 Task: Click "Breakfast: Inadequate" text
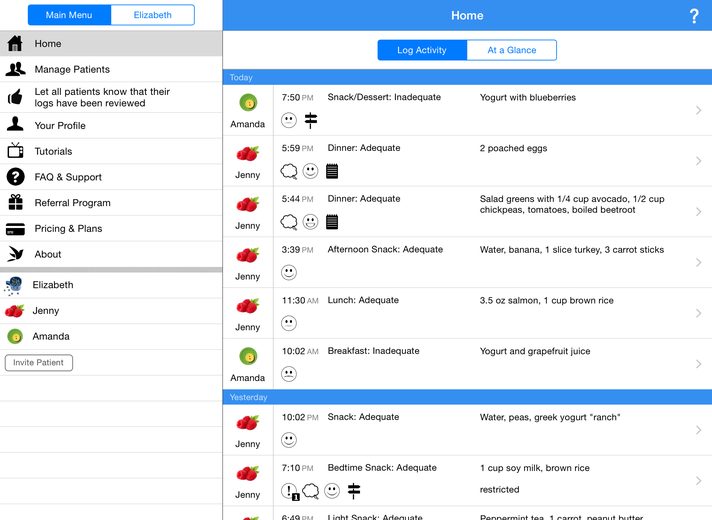[x=373, y=351]
